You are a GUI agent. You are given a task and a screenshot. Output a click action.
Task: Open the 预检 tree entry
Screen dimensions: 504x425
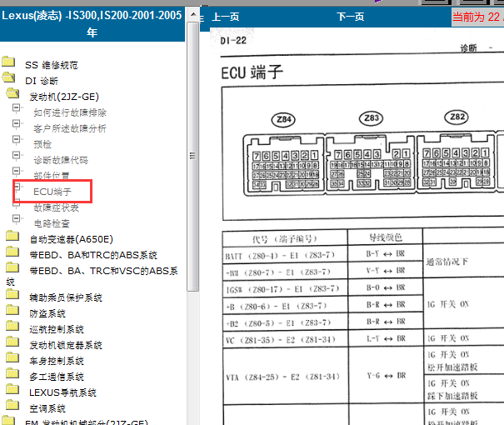pyautogui.click(x=42, y=144)
